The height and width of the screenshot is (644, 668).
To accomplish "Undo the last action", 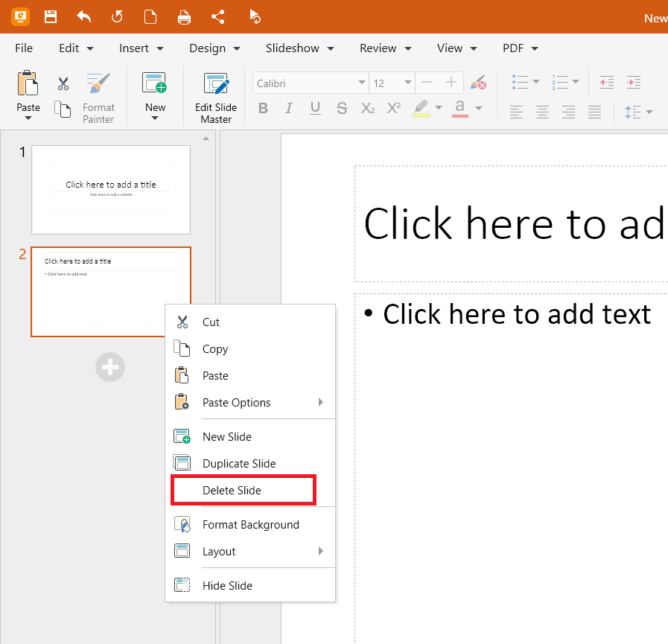I will tap(84, 17).
